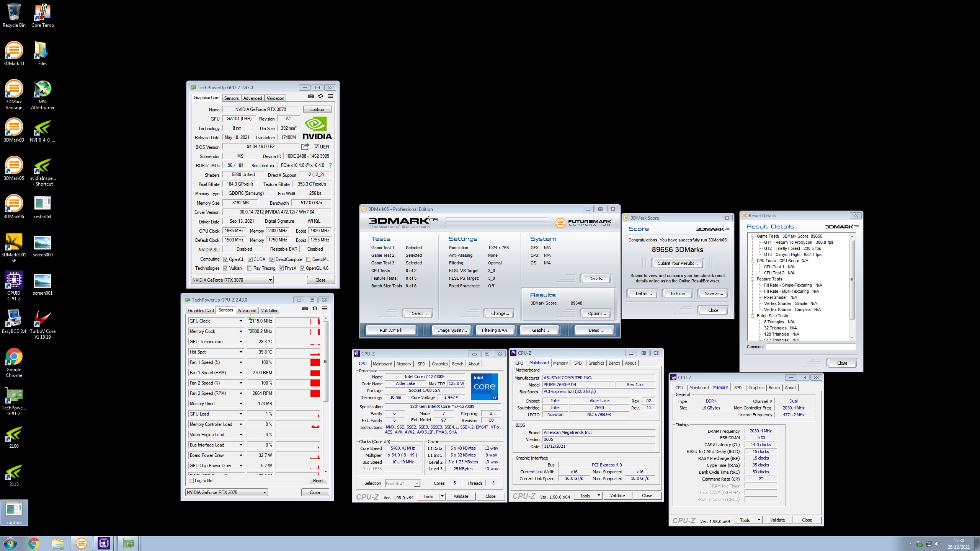Launch 3DMark2001 SE from the desktop
980x551 pixels.
(x=14, y=248)
